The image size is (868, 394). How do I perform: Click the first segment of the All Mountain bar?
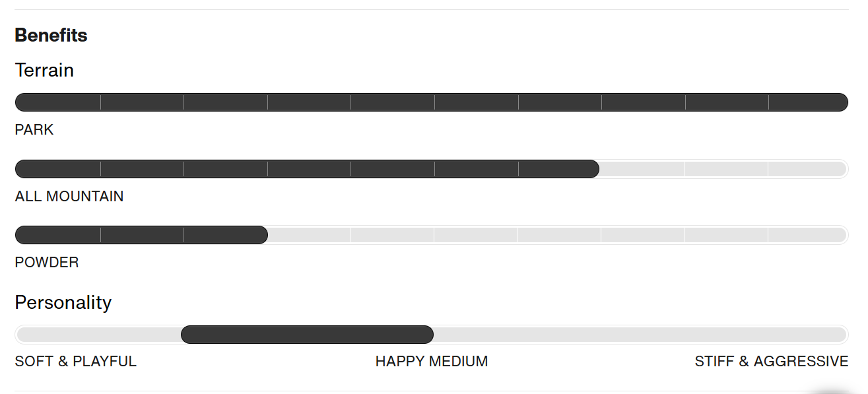pyautogui.click(x=57, y=169)
